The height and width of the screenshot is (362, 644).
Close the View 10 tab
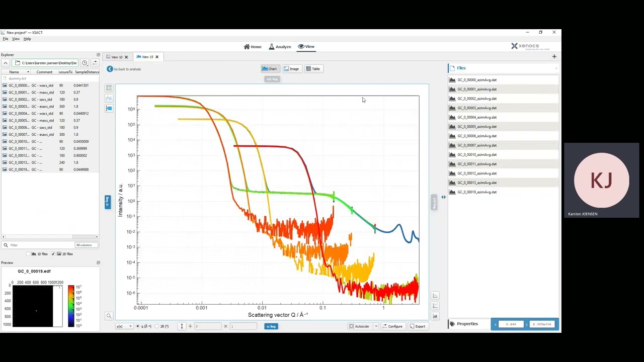126,57
